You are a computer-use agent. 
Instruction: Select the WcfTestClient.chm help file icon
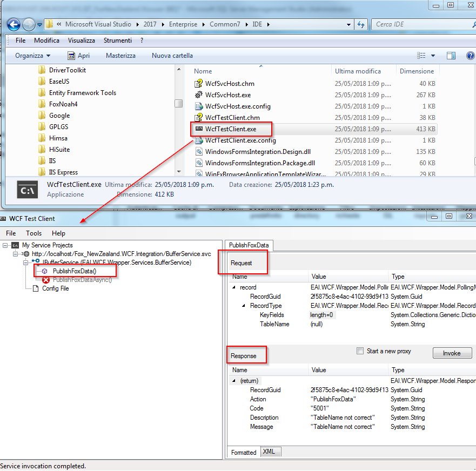pos(199,118)
